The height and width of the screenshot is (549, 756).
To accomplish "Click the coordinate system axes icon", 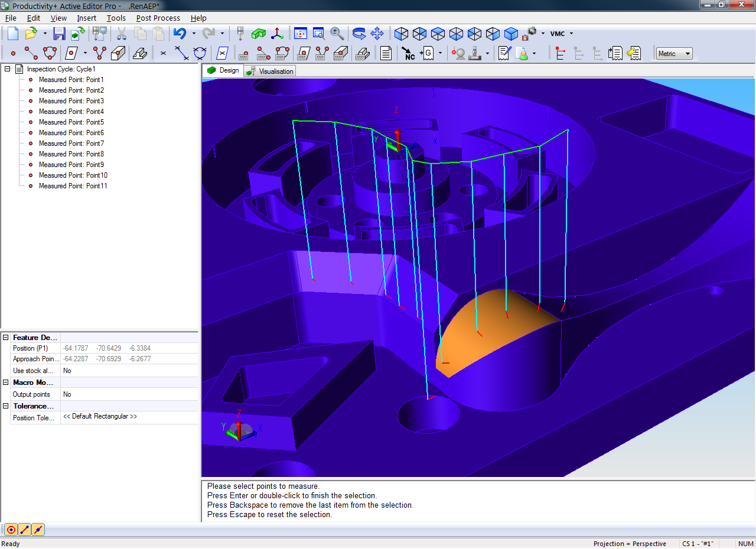I will pyautogui.click(x=278, y=34).
